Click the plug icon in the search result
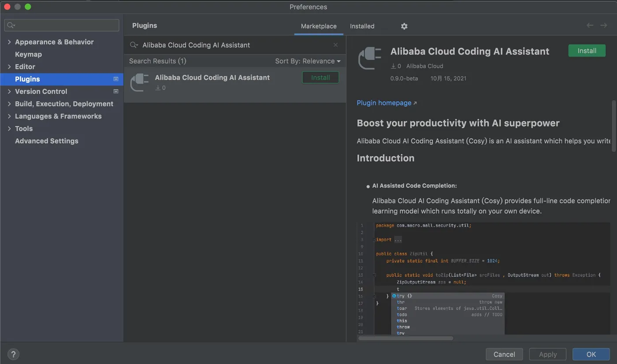 click(140, 82)
